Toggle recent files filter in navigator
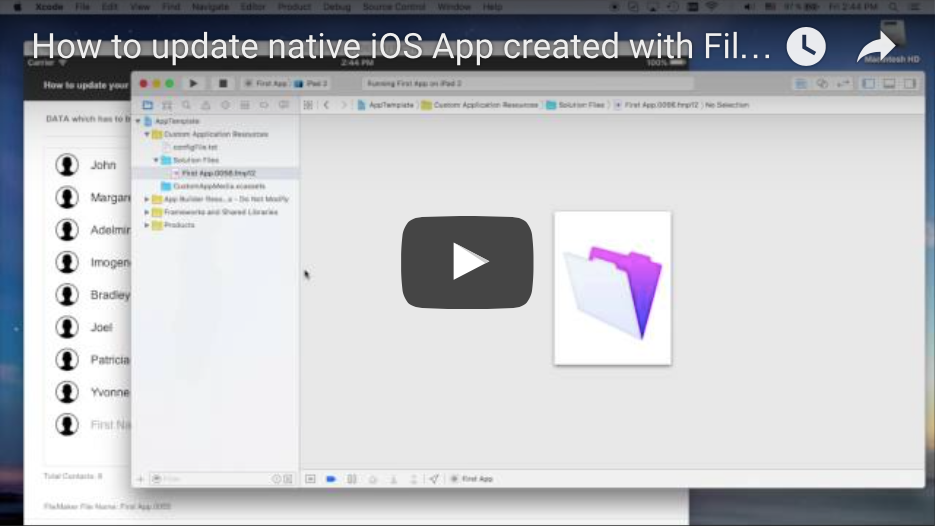 [x=276, y=479]
